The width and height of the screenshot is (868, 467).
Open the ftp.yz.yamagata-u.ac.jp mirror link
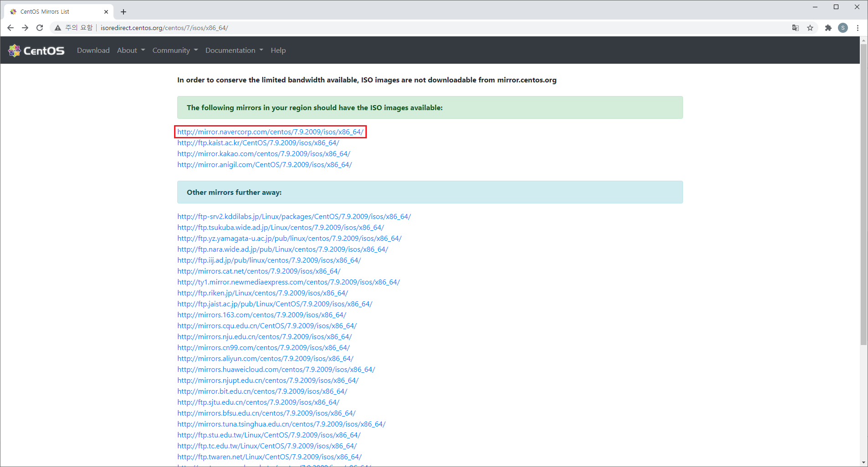pyautogui.click(x=290, y=239)
